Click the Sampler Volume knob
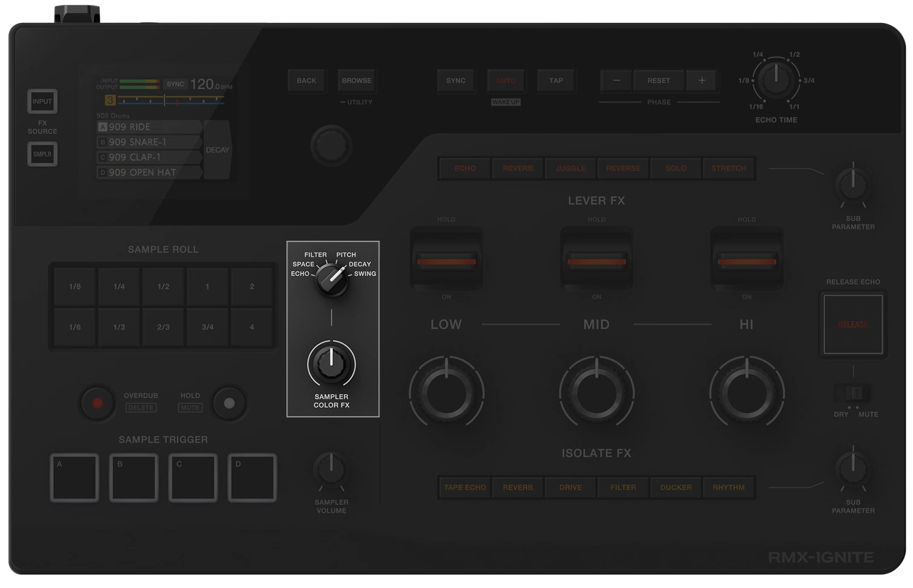The width and height of the screenshot is (913, 588). point(331,470)
